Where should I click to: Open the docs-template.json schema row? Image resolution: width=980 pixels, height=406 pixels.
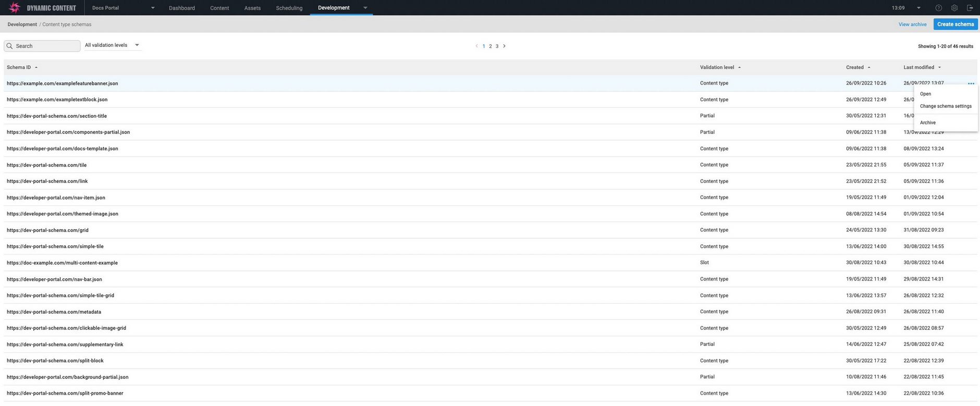click(63, 149)
